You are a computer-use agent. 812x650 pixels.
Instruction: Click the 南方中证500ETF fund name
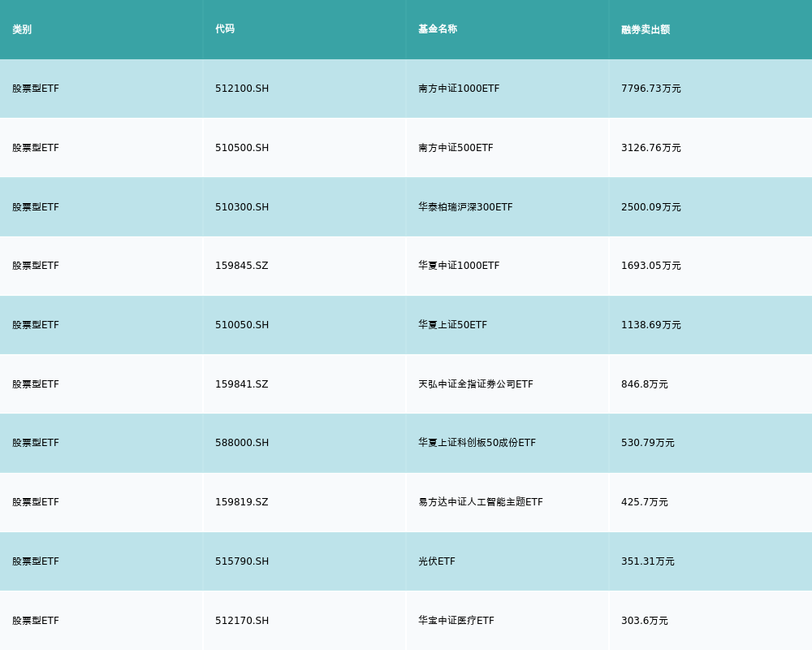tap(456, 148)
